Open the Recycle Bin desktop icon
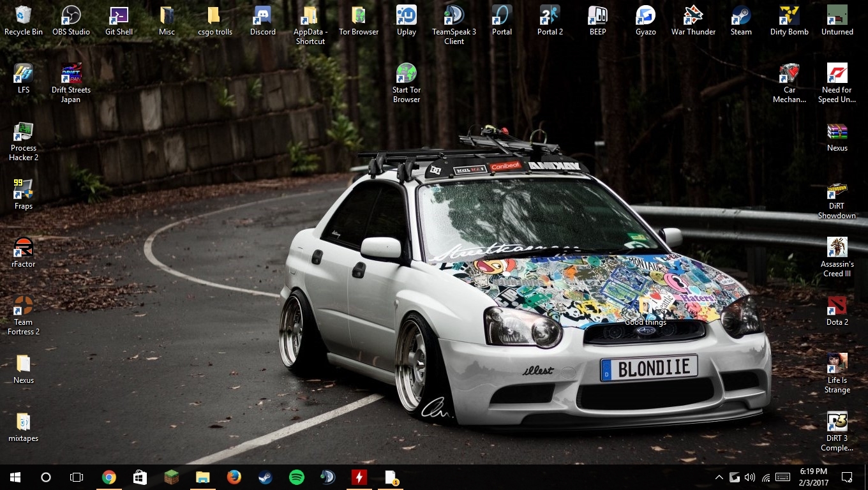This screenshot has width=868, height=490. point(24,20)
